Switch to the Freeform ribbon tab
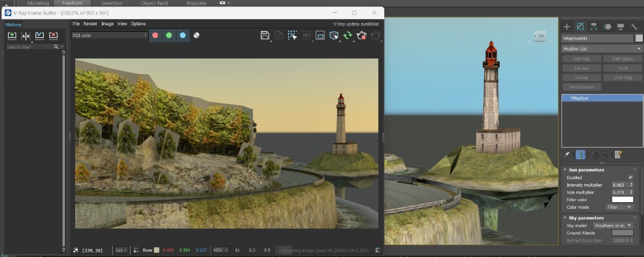The width and height of the screenshot is (644, 257). 72,3
